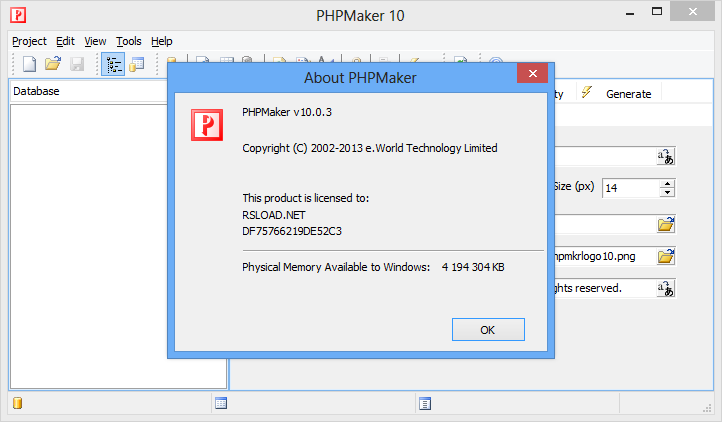Screen dimensions: 722x422
Task: Click the 'Size (px)' label text
Action: tap(574, 187)
